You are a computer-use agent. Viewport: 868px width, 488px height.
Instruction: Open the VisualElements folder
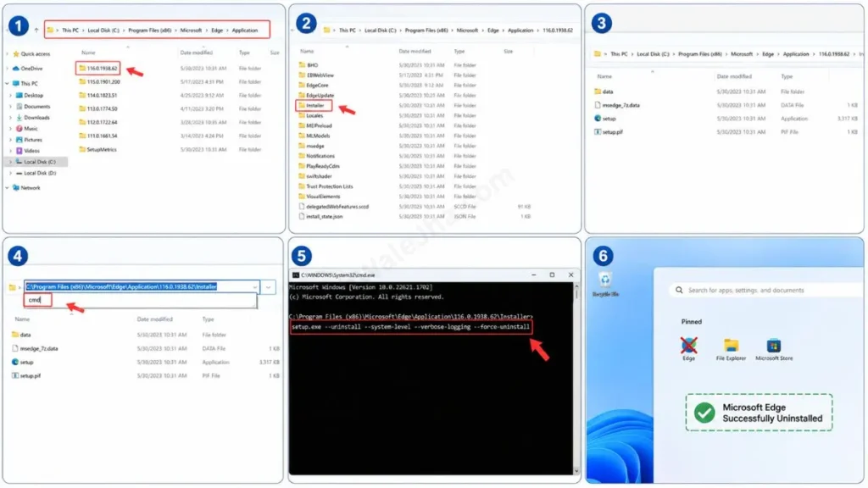coord(320,197)
